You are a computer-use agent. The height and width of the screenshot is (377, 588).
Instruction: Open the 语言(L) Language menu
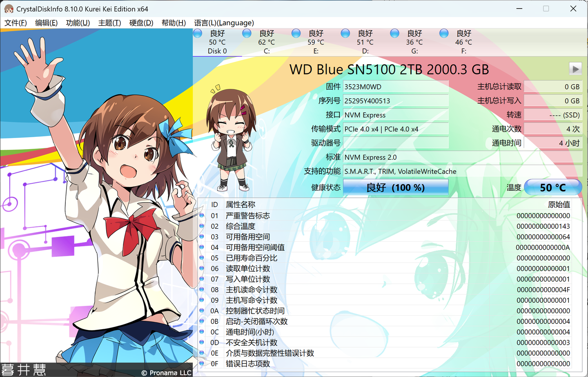pyautogui.click(x=223, y=23)
